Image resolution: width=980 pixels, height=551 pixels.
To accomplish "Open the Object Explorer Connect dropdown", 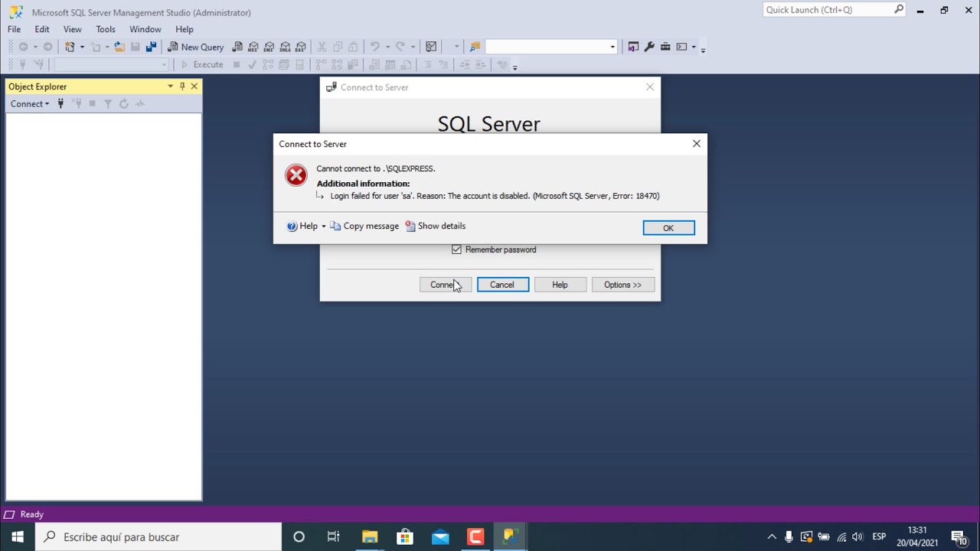I will point(30,103).
